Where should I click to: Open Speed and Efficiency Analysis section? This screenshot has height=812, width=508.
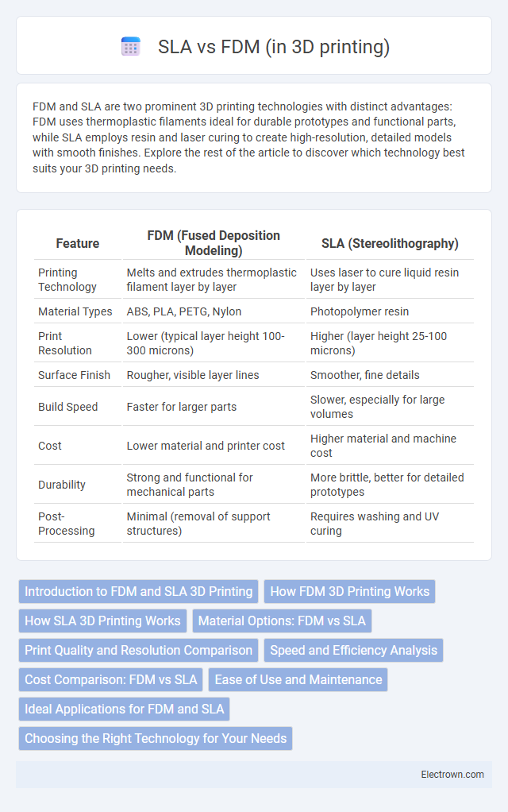354,651
